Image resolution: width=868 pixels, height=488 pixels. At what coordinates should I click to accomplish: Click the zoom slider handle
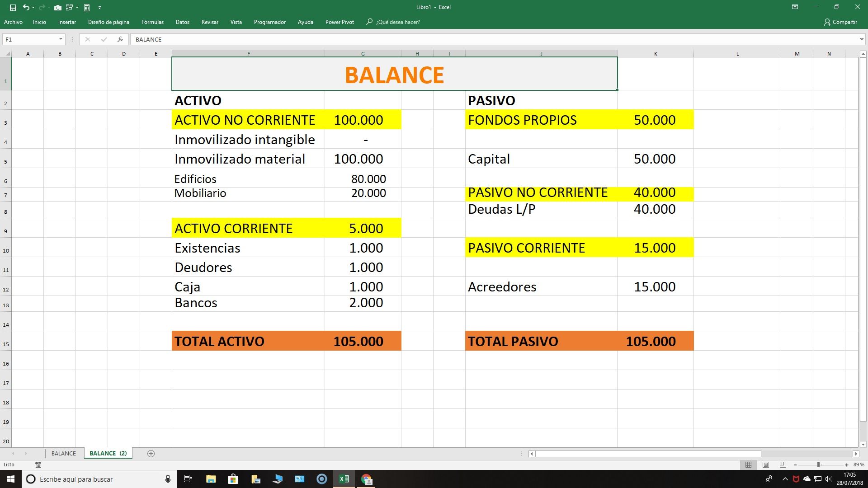point(818,465)
